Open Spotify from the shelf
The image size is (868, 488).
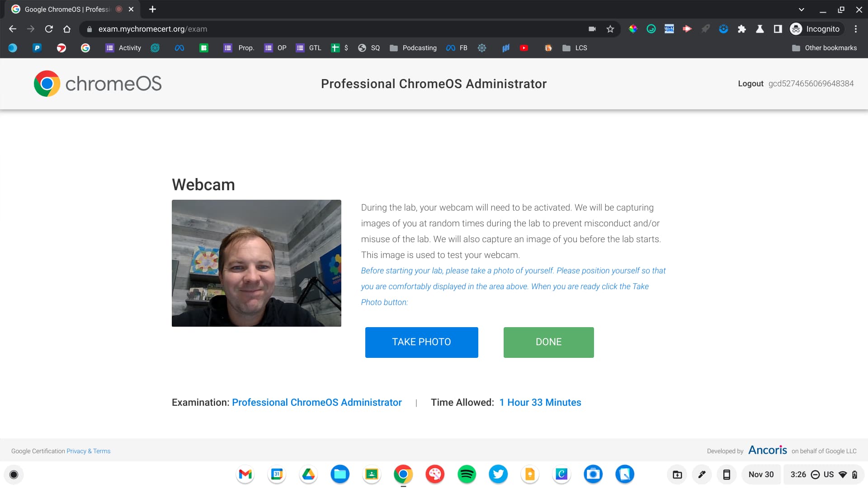pyautogui.click(x=467, y=474)
